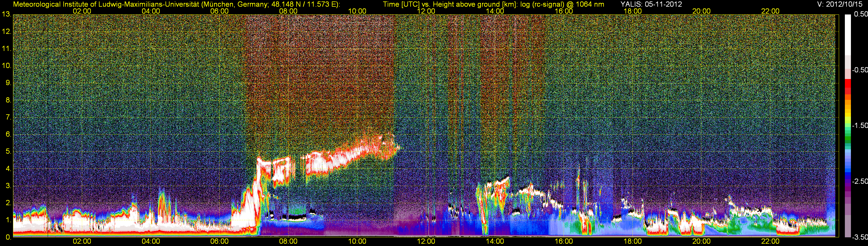Select the '-2.50' color scale value
868x246 pixels.
pos(860,181)
